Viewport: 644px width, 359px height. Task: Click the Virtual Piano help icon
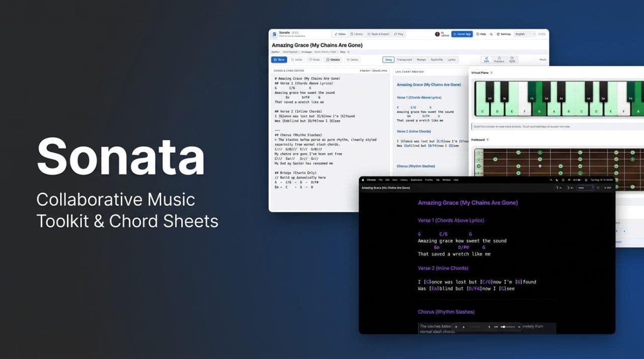491,73
